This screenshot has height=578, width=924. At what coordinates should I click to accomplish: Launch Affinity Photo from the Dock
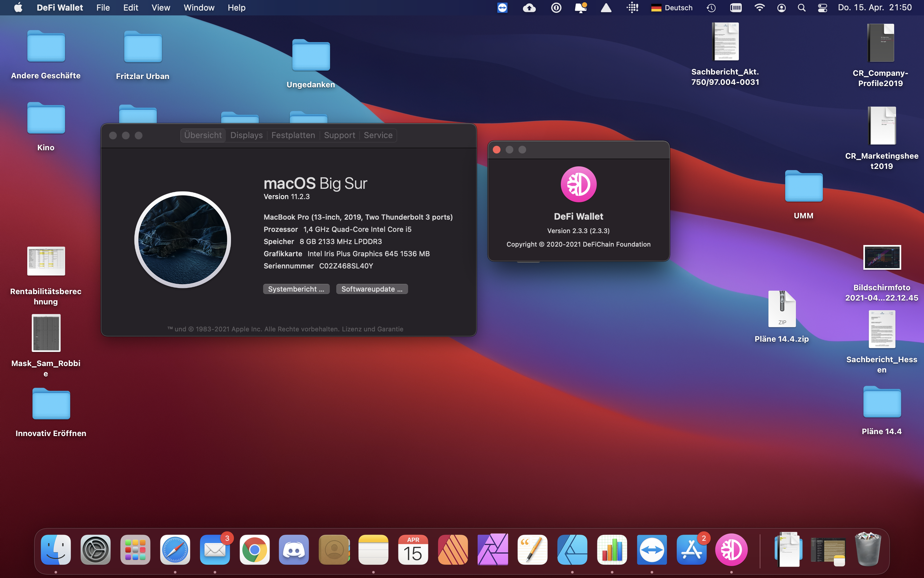pos(492,550)
